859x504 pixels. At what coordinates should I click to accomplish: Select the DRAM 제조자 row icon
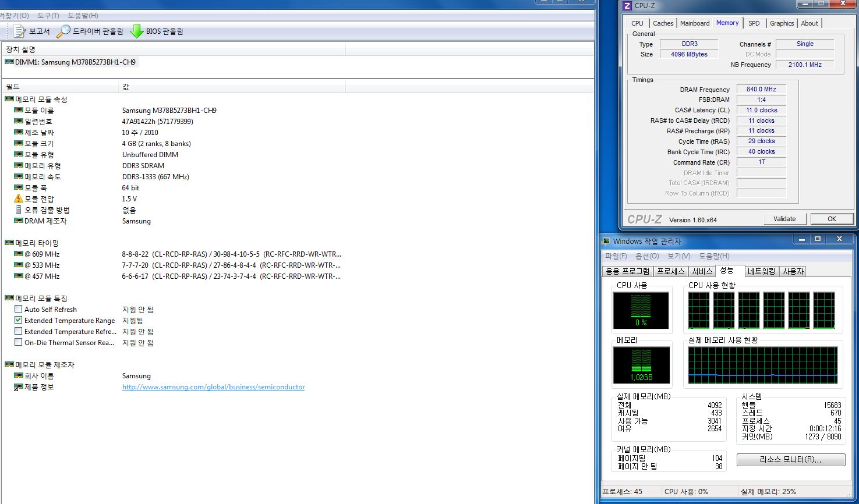pos(19,221)
